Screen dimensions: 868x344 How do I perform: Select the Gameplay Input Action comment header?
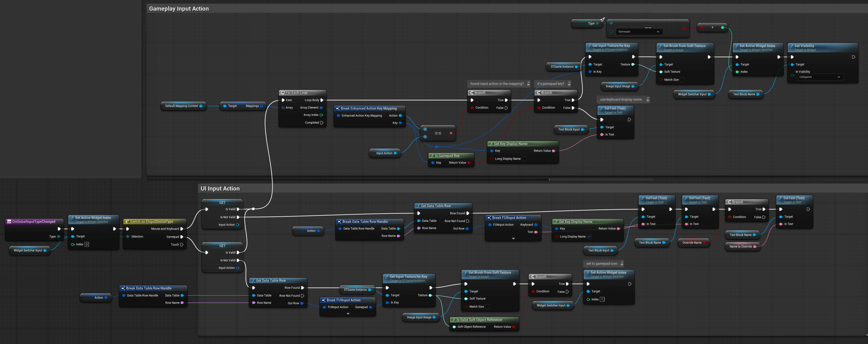(179, 9)
